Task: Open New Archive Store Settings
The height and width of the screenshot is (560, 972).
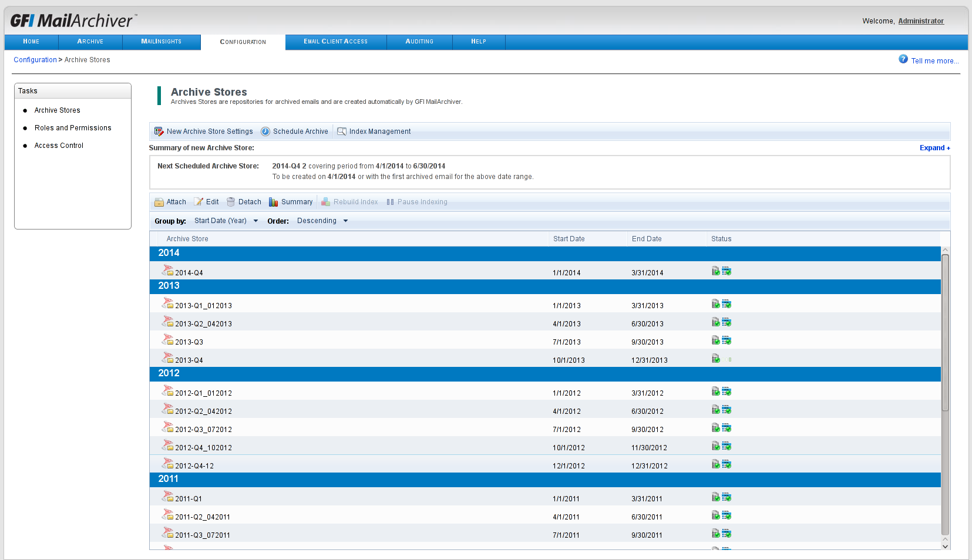Action: click(x=203, y=131)
